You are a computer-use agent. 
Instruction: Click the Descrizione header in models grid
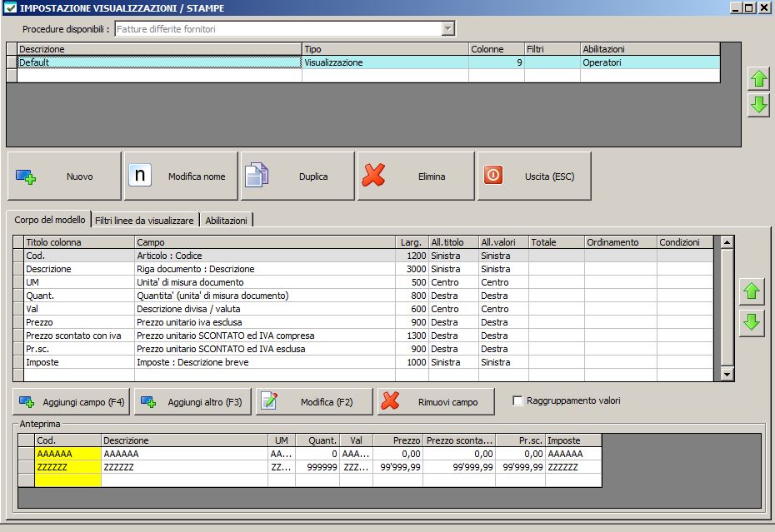click(159, 49)
